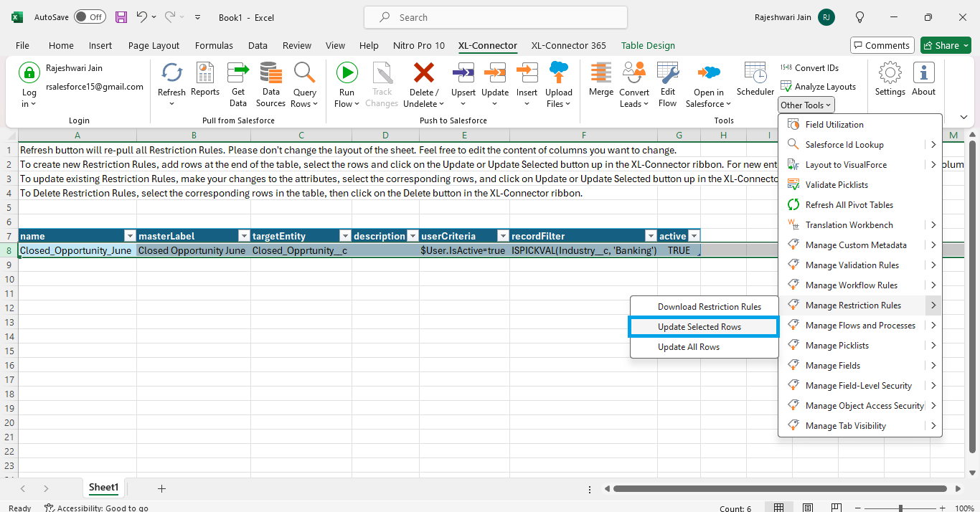Open XL-Connector Settings gear

(890, 72)
